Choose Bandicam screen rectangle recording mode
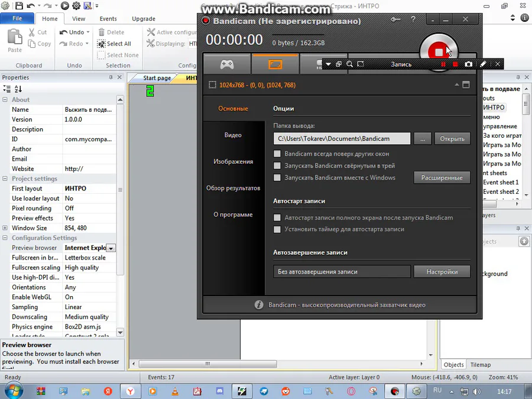This screenshot has height=399, width=532. tap(275, 64)
